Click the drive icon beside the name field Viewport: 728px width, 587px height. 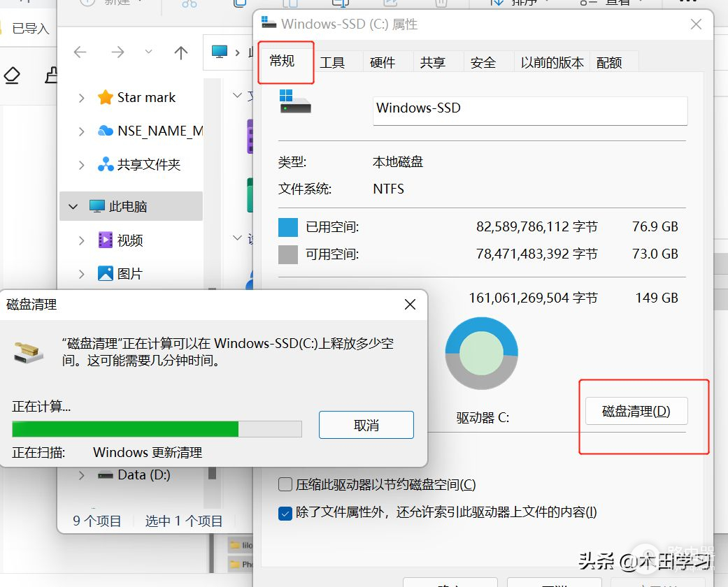(x=295, y=101)
